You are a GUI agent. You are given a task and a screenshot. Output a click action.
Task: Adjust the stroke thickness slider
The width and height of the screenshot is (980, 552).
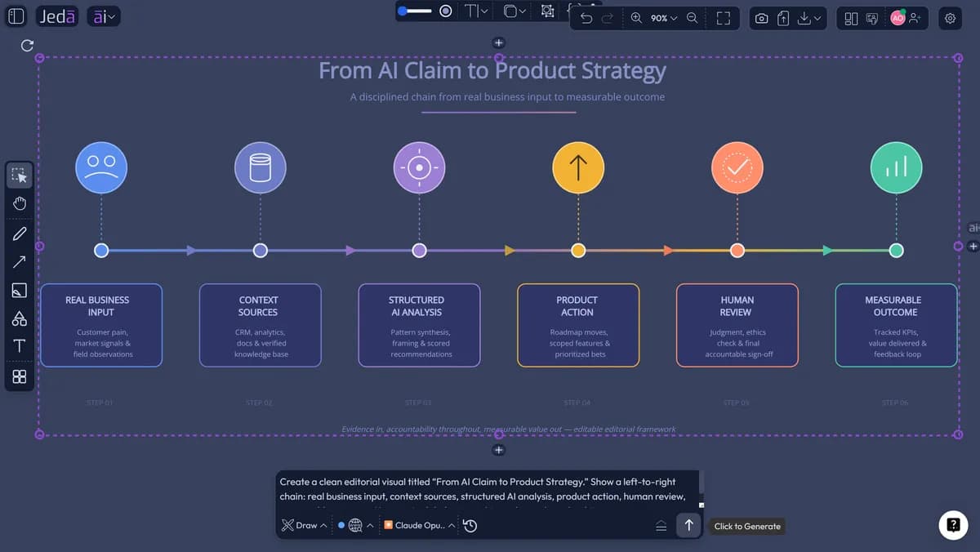[x=416, y=11]
